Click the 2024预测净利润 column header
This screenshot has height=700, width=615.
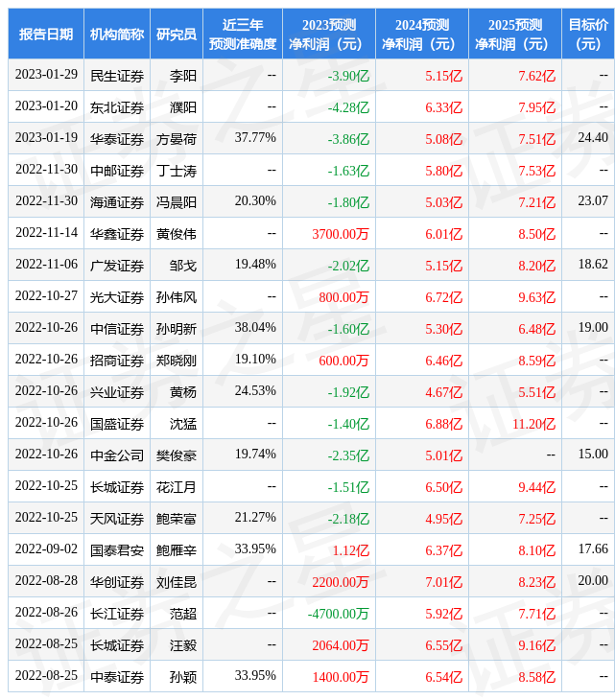tap(422, 34)
